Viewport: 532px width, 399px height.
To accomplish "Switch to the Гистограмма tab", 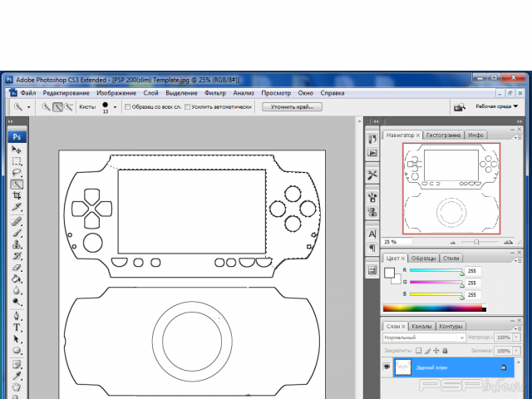I will click(x=443, y=135).
